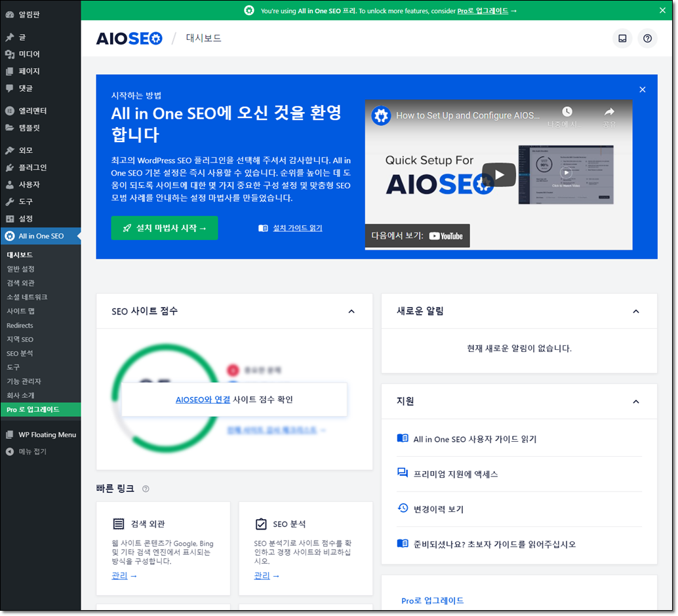Open 템플릿 templates menu in sidebar
This screenshot has height=616, width=678.
40,128
